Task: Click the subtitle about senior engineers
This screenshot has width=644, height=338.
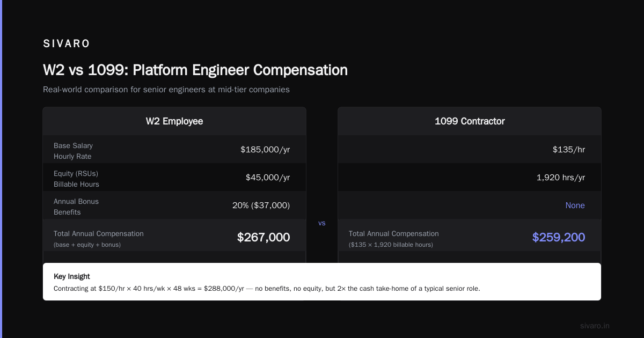Action: [166, 90]
